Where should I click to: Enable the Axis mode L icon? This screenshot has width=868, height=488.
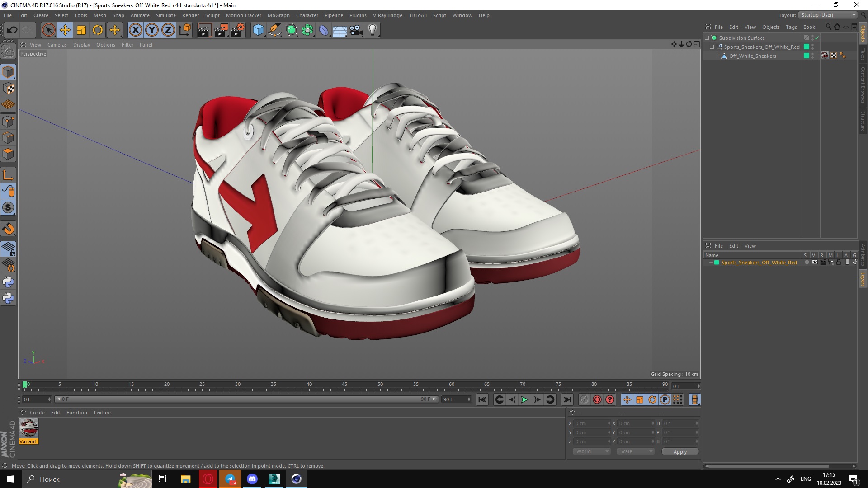coord(8,175)
